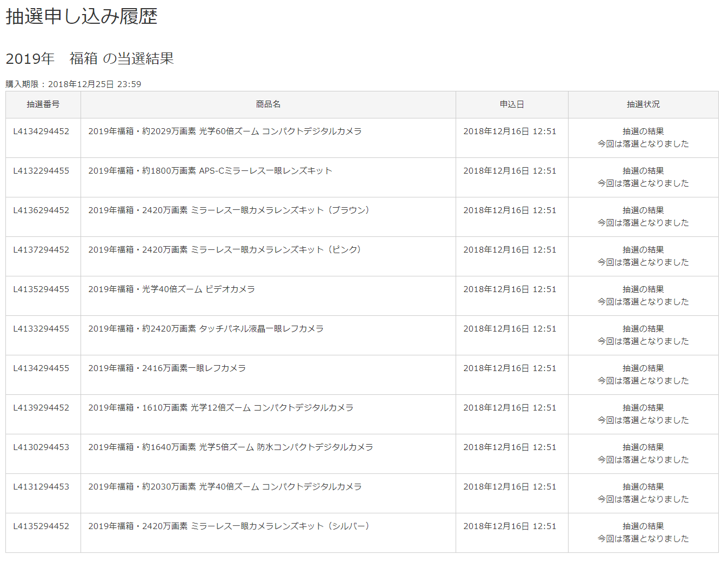Click the lottery result for L4131294453
The height and width of the screenshot is (562, 728).
pos(643,493)
